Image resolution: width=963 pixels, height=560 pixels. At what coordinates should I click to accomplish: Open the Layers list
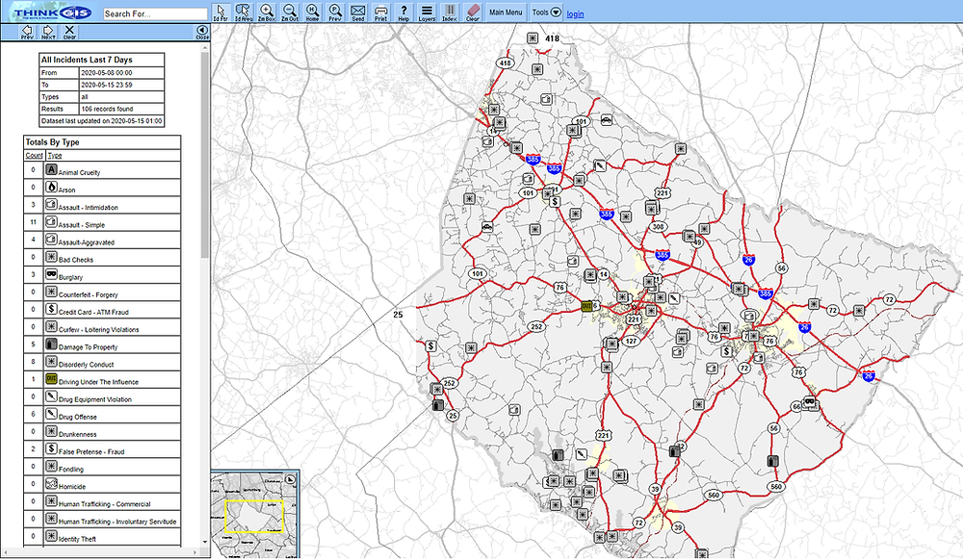[x=427, y=13]
